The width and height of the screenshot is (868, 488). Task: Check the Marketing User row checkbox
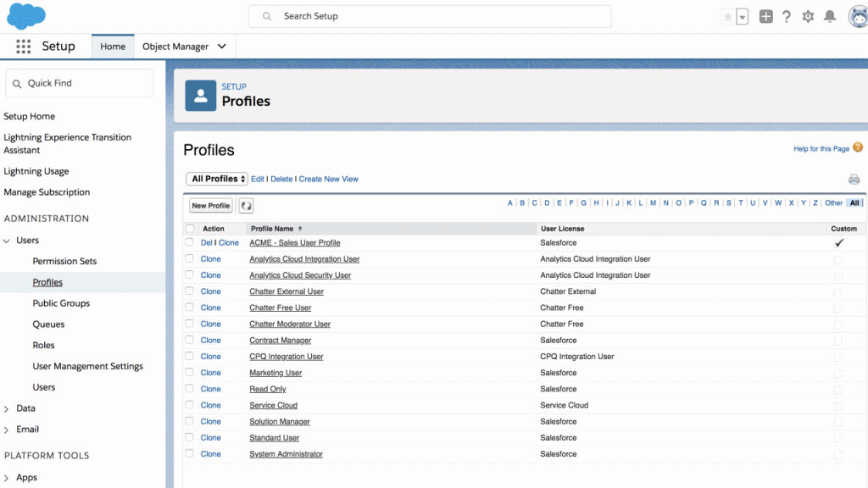pos(189,373)
